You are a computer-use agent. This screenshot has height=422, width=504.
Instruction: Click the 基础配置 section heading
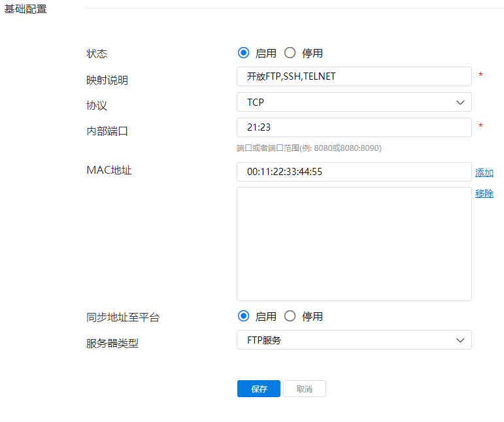[26, 9]
